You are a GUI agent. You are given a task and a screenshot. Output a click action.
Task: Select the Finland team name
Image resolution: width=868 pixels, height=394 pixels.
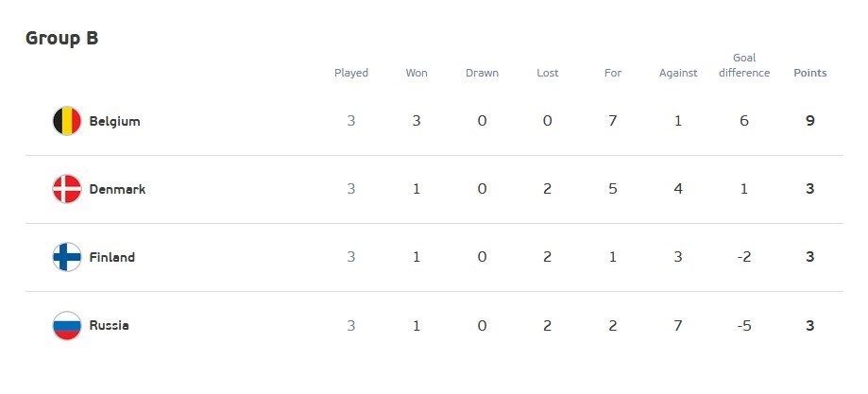pyautogui.click(x=111, y=257)
